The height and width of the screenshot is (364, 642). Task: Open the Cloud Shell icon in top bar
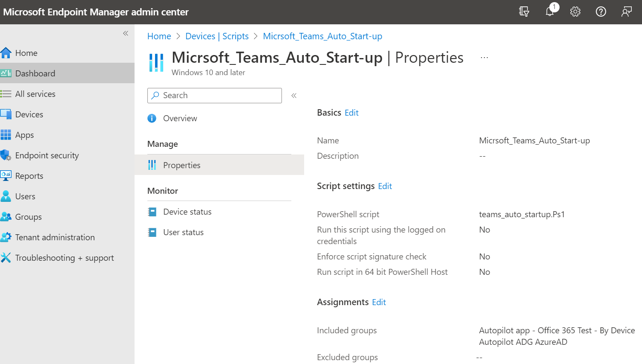524,12
